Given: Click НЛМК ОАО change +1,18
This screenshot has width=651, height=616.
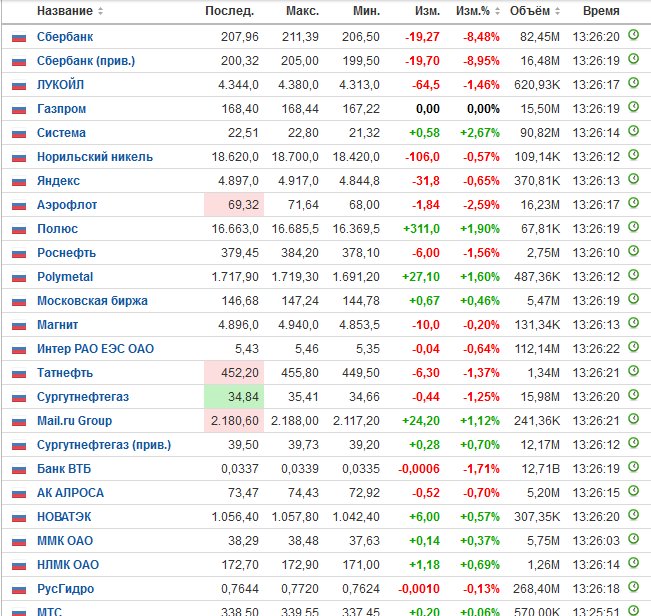Looking at the screenshot, I should pyautogui.click(x=424, y=565).
